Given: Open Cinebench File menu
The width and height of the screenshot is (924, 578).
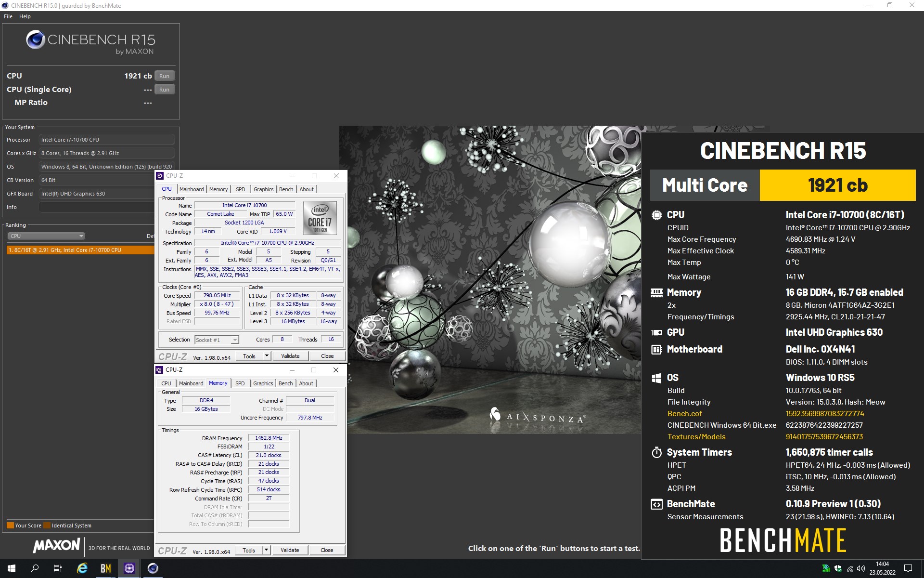Looking at the screenshot, I should pos(8,16).
